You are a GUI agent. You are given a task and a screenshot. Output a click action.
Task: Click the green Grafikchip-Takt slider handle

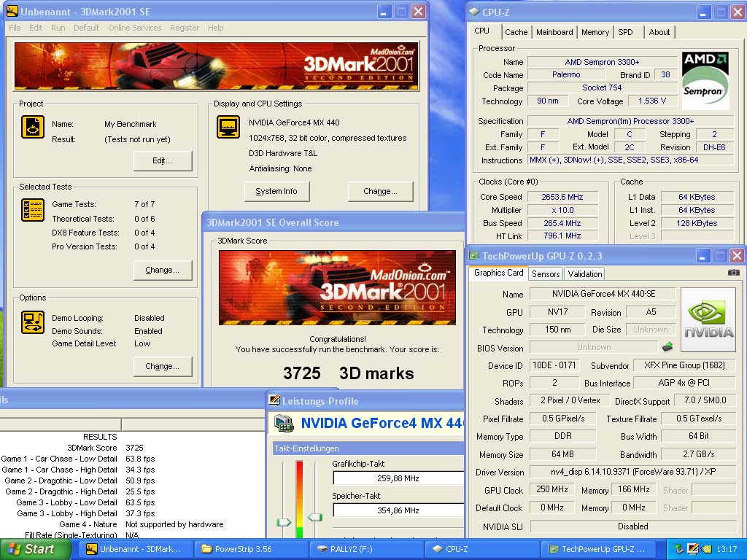point(284,522)
